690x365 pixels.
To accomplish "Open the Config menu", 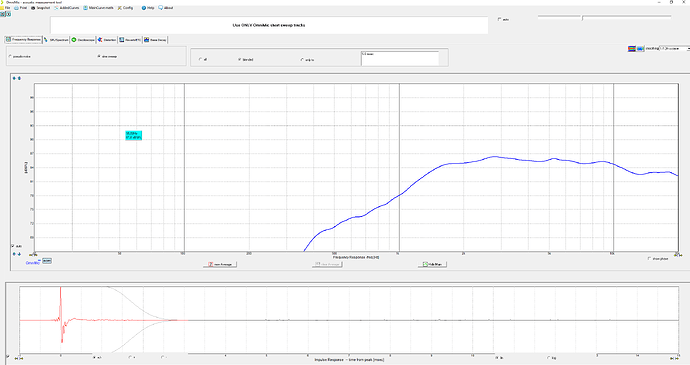I will pos(125,8).
